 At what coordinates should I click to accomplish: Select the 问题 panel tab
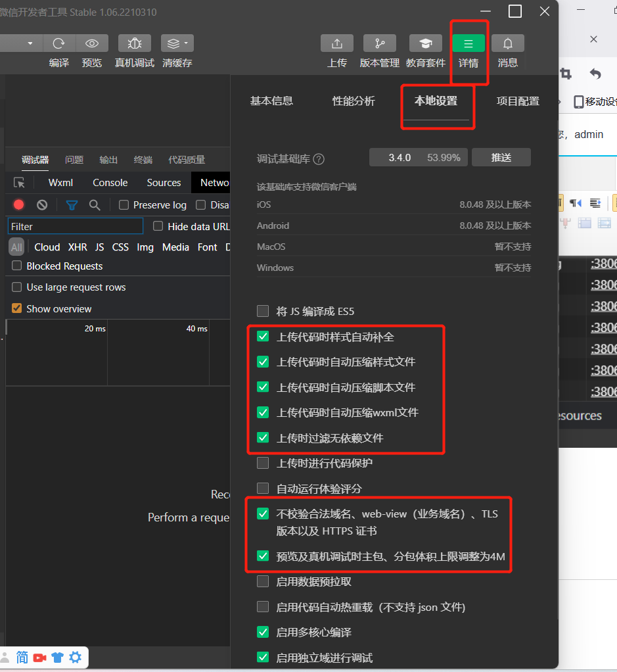[x=74, y=160]
